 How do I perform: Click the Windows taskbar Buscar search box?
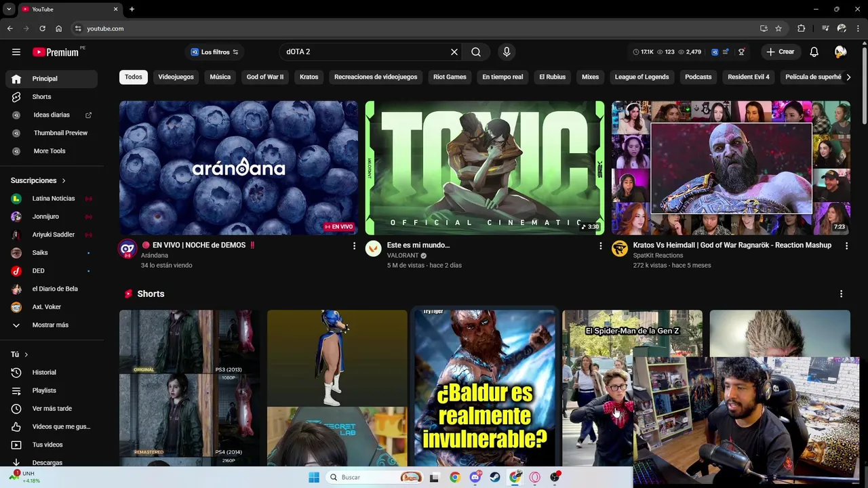(374, 477)
